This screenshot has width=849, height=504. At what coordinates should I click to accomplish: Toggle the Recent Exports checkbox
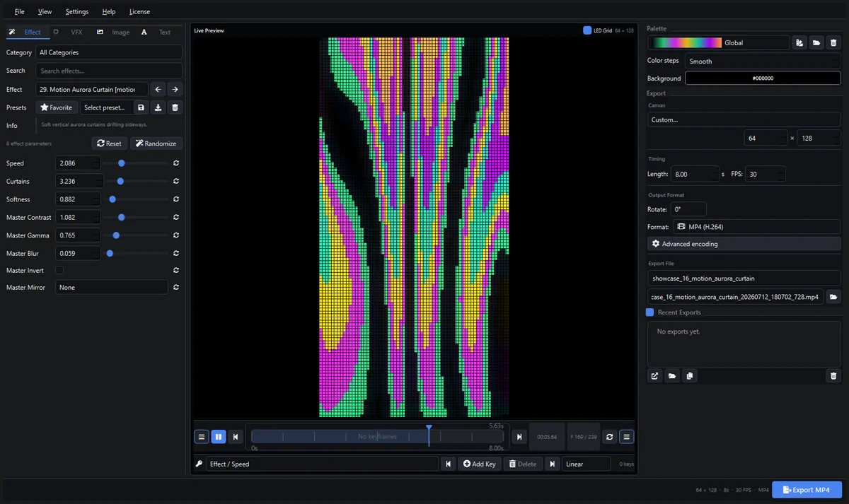(649, 312)
